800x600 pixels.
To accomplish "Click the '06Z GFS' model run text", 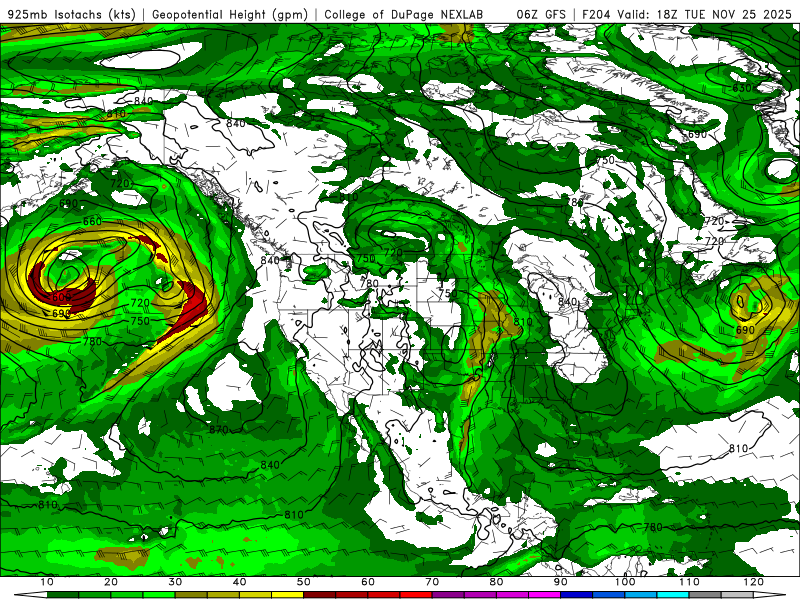I will [541, 15].
